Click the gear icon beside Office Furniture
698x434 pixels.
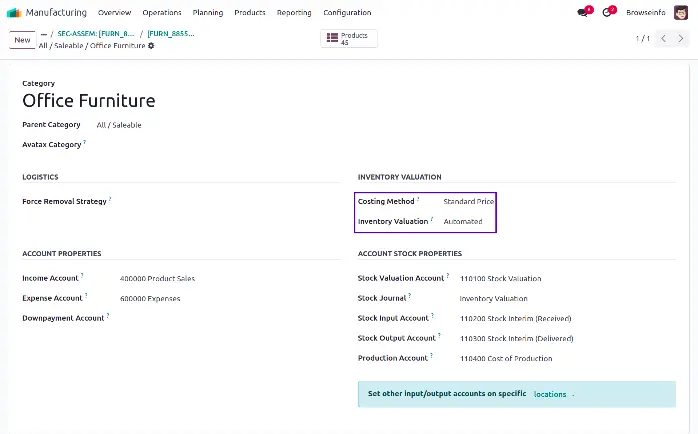[x=151, y=46]
